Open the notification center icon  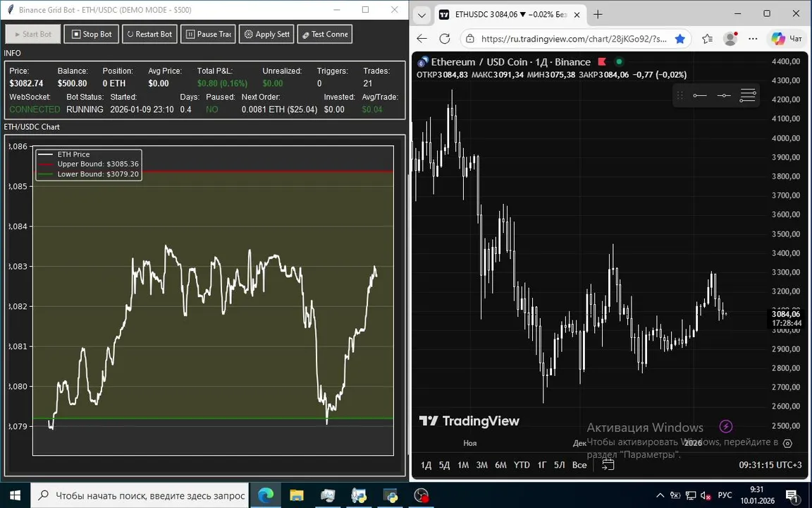coord(792,495)
